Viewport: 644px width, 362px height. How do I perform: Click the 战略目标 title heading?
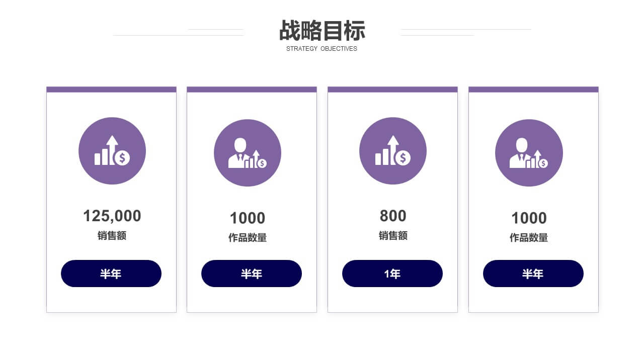[322, 31]
